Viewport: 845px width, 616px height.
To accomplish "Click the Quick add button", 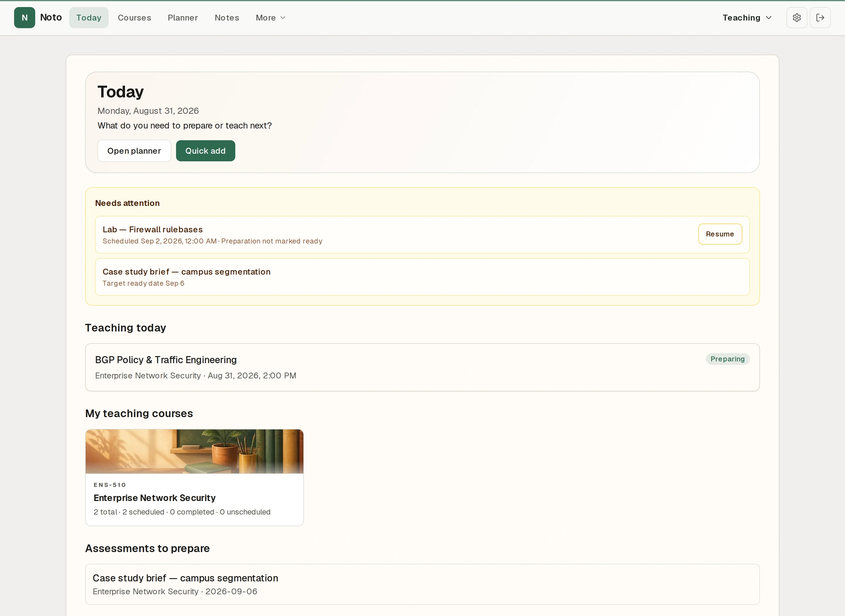I will (x=205, y=151).
